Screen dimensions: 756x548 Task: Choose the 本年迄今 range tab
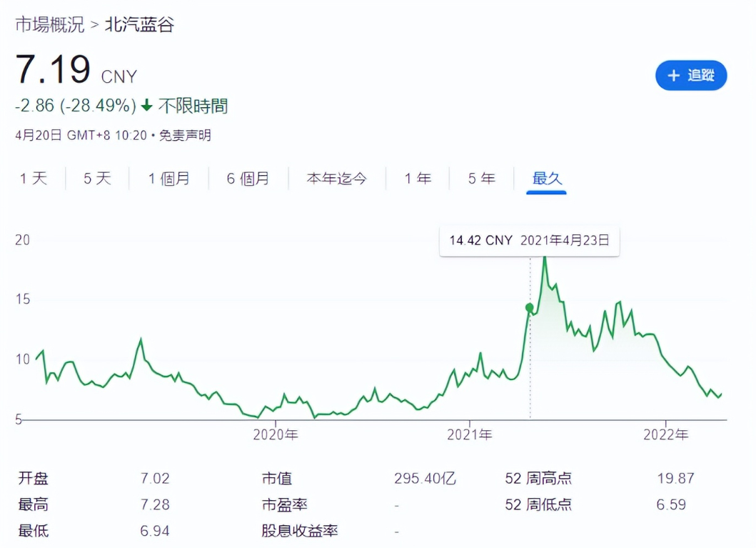(x=336, y=179)
